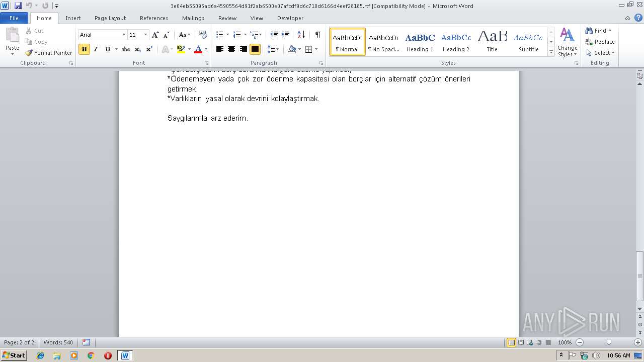Click the Words: 540 status indicator
Screen dimensions: 644x362
point(58,342)
